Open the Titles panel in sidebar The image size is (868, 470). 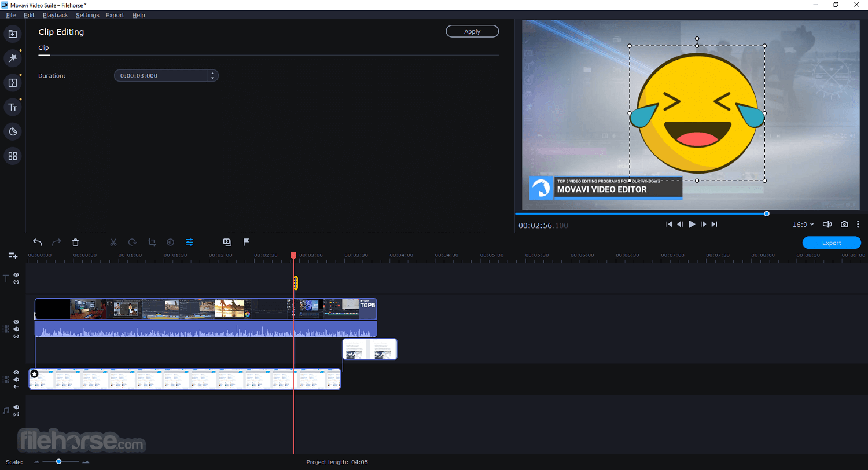coord(13,107)
